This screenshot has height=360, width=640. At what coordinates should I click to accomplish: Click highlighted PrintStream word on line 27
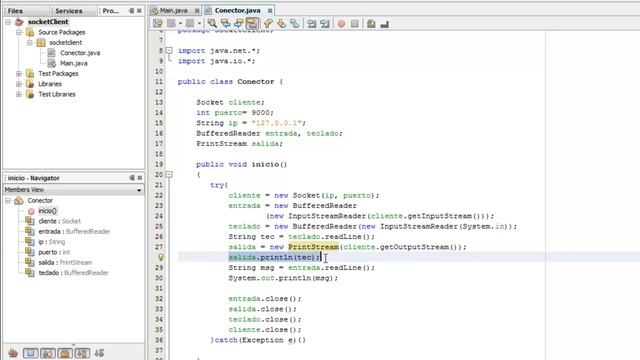313,247
